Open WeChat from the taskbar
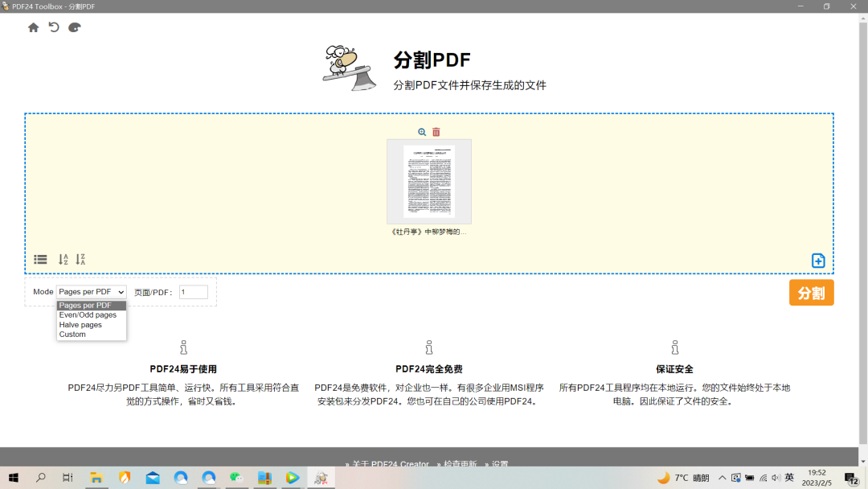Image resolution: width=868 pixels, height=489 pixels. pos(236,478)
